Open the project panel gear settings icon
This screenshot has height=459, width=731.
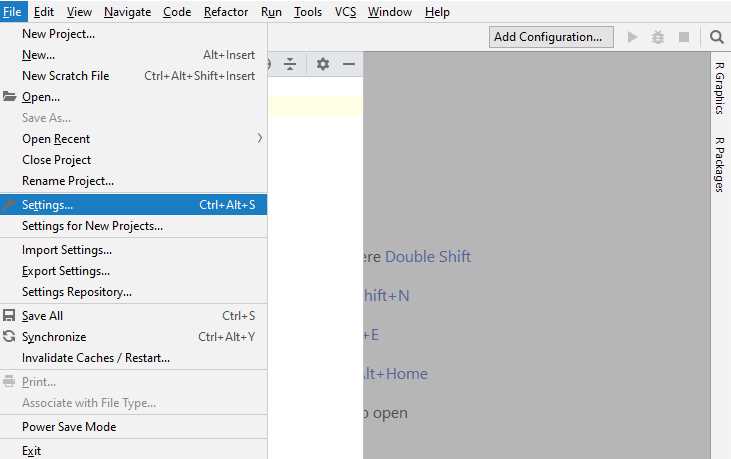click(323, 64)
